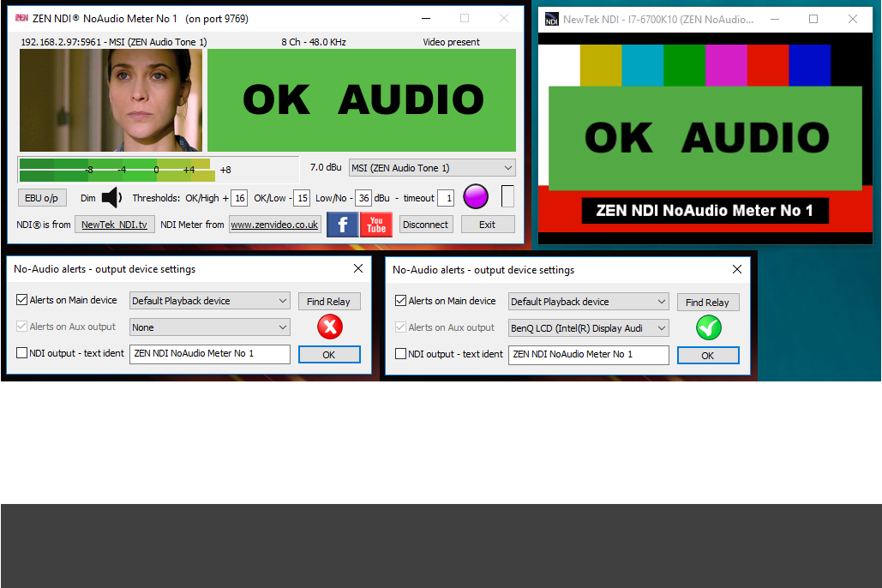The width and height of the screenshot is (882, 588).
Task: Click Find Relay in the left dialog
Action: click(x=329, y=302)
